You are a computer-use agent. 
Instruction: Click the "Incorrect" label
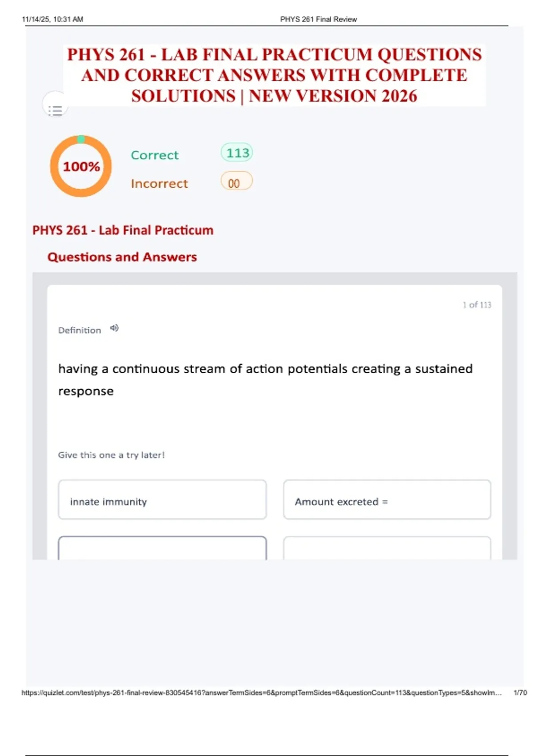click(x=159, y=183)
